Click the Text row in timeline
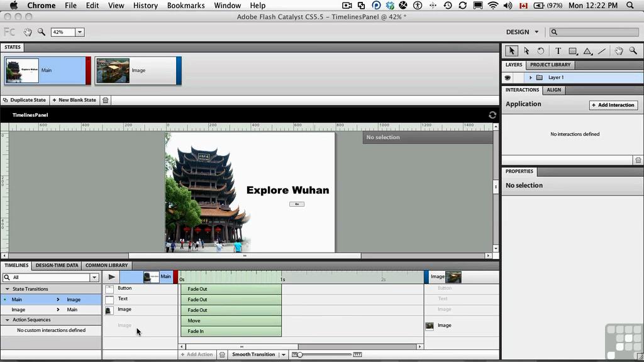The image size is (644, 362). (140, 299)
